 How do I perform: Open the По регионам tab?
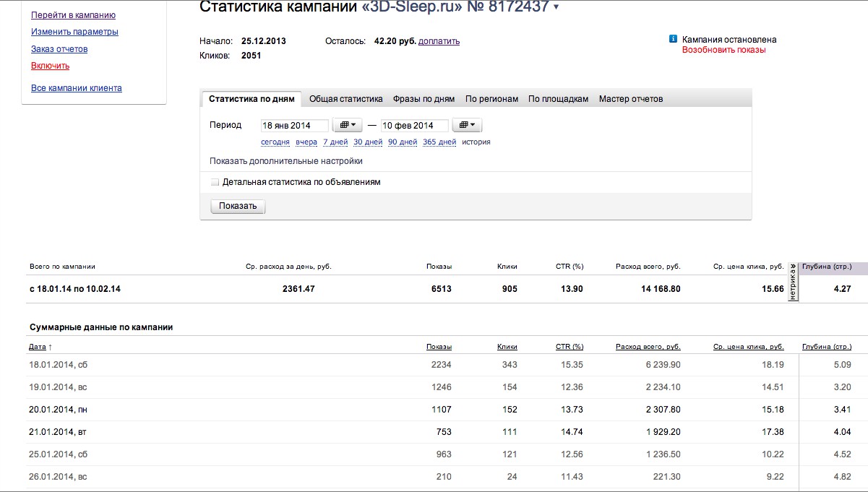click(x=491, y=99)
